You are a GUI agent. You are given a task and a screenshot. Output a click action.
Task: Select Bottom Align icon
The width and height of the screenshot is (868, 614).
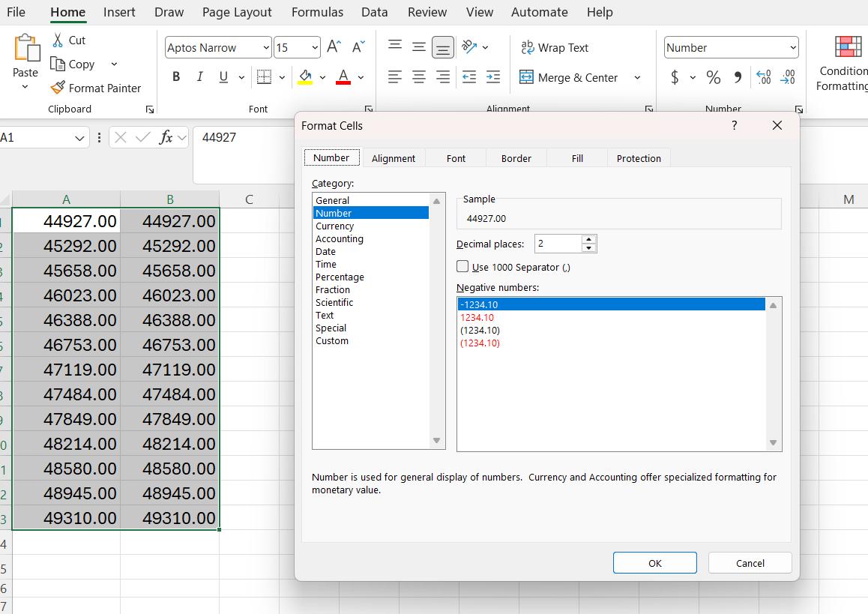tap(443, 48)
